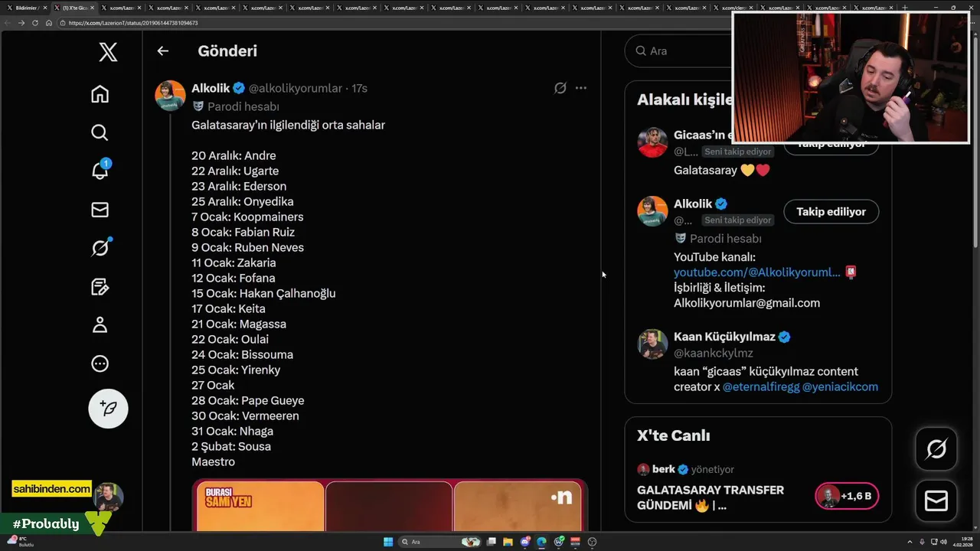Open the X logo home link

tap(108, 52)
